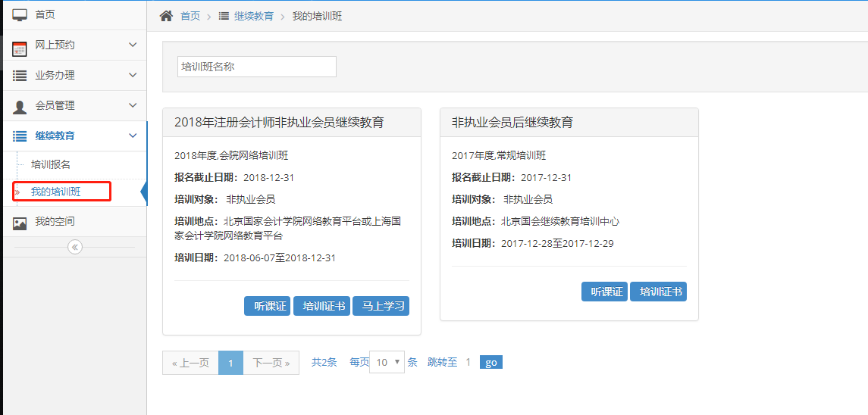Click 我的培训班 in the breadcrumb

click(x=317, y=16)
